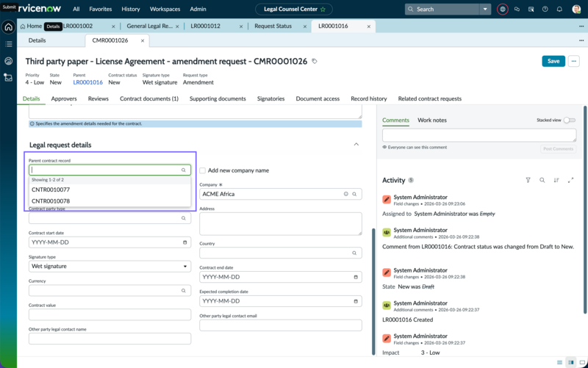Screen dimensions: 588x368
Task: Open the LR0001012 workspace tab
Action: pyautogui.click(x=206, y=26)
